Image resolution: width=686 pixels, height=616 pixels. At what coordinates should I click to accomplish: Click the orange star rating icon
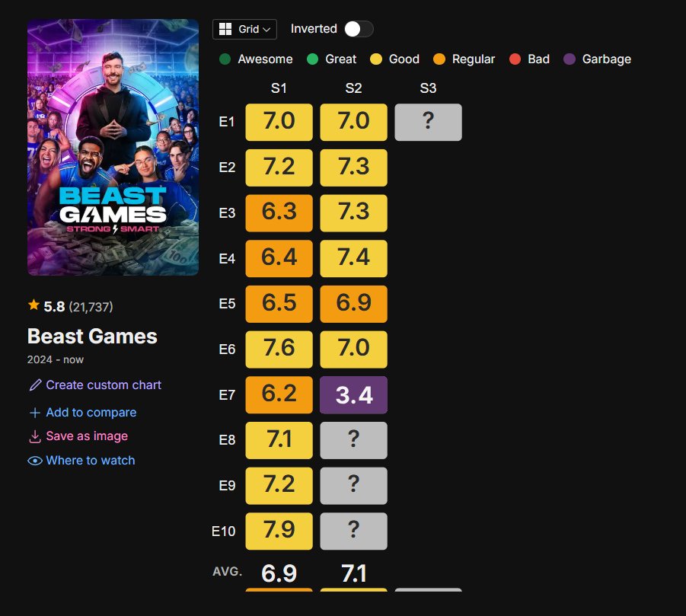click(34, 305)
